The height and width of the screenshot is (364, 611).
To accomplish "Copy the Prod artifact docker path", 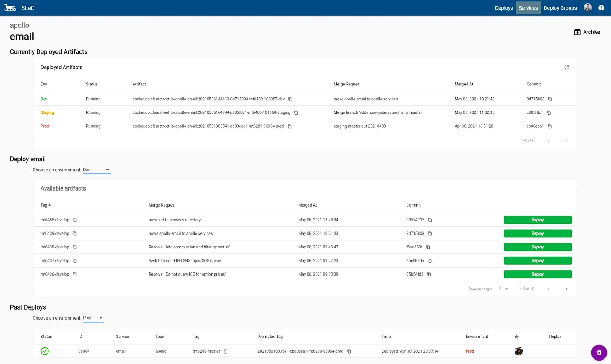I will tap(289, 126).
